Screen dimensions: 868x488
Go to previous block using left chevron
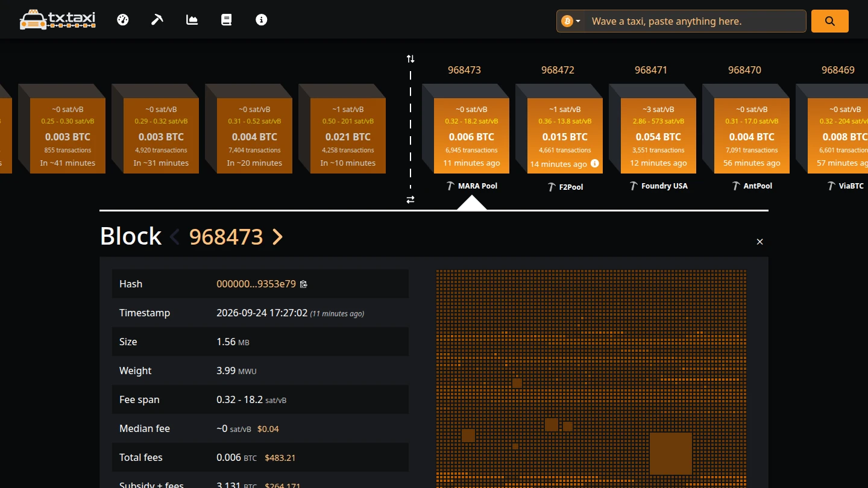(175, 237)
